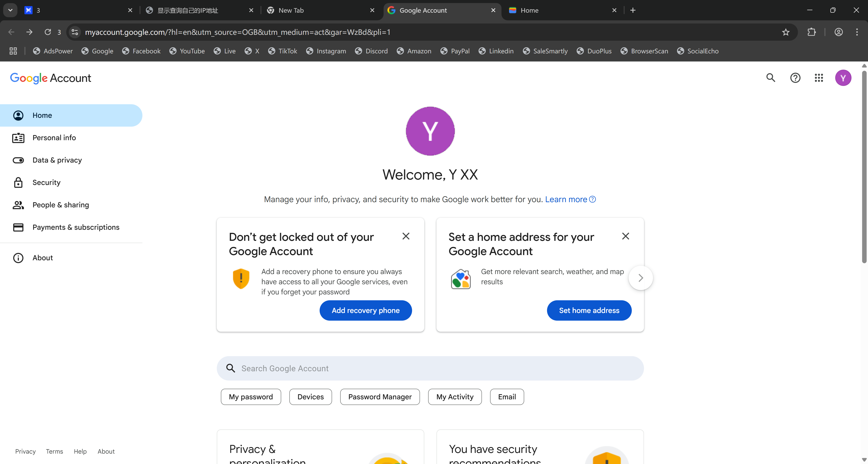Open Terms footer link

pyautogui.click(x=54, y=452)
